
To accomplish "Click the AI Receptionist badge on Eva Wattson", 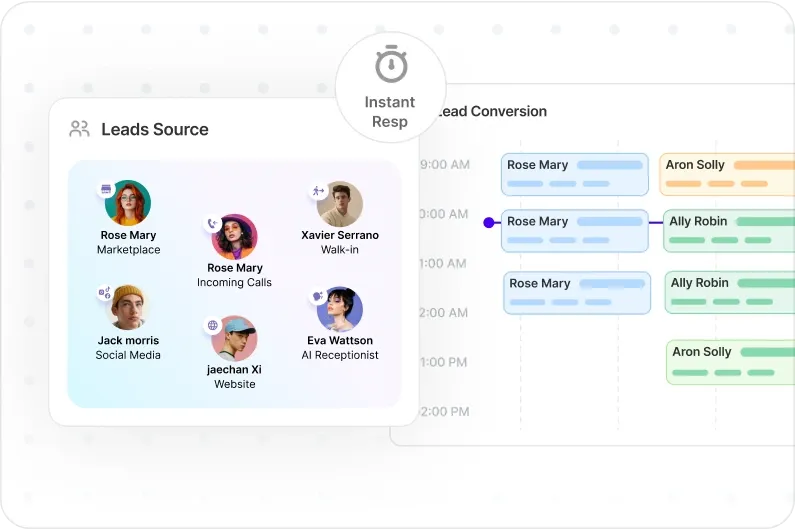I will [318, 296].
